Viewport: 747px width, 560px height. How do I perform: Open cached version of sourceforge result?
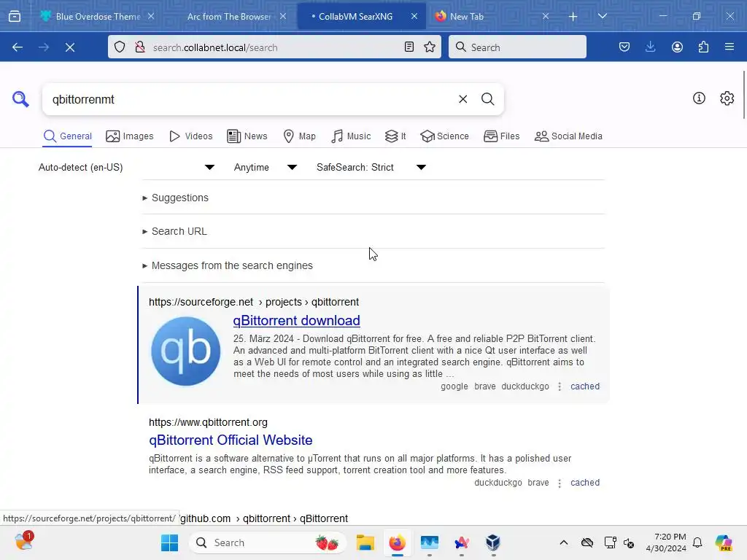coord(585,386)
